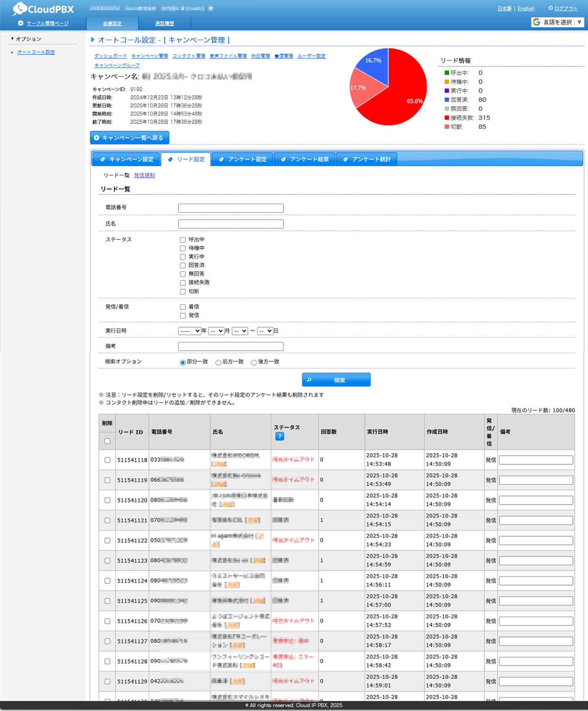
Task: Expand the execution month dropdown
Action: click(216, 331)
